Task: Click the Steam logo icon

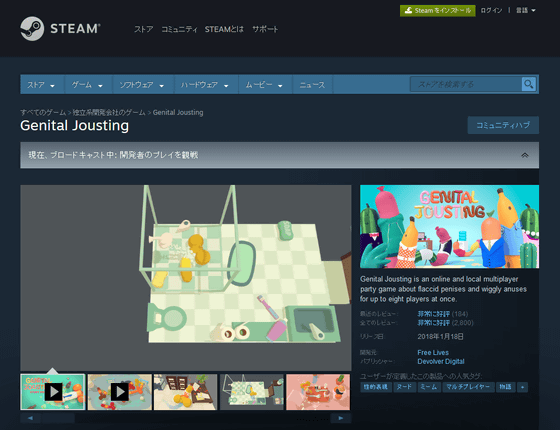Action: 32,29
